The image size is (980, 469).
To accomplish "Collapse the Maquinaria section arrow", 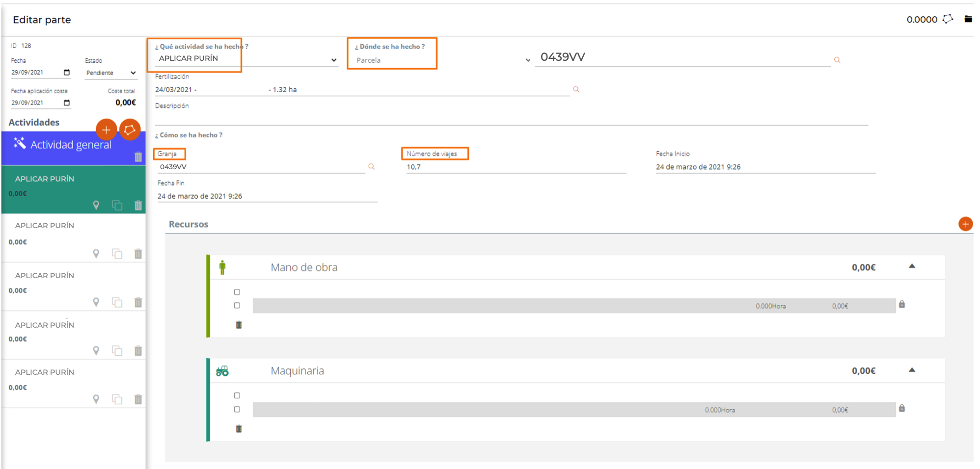I will tap(912, 370).
